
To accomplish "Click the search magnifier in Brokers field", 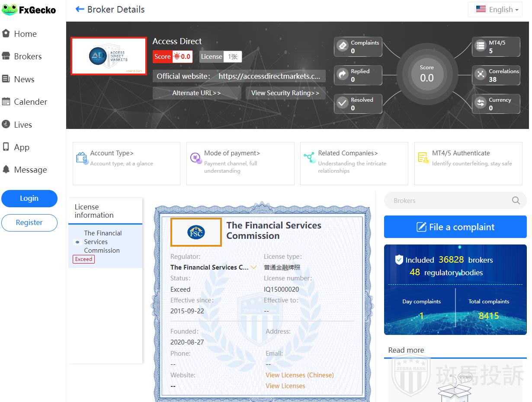I will click(516, 200).
